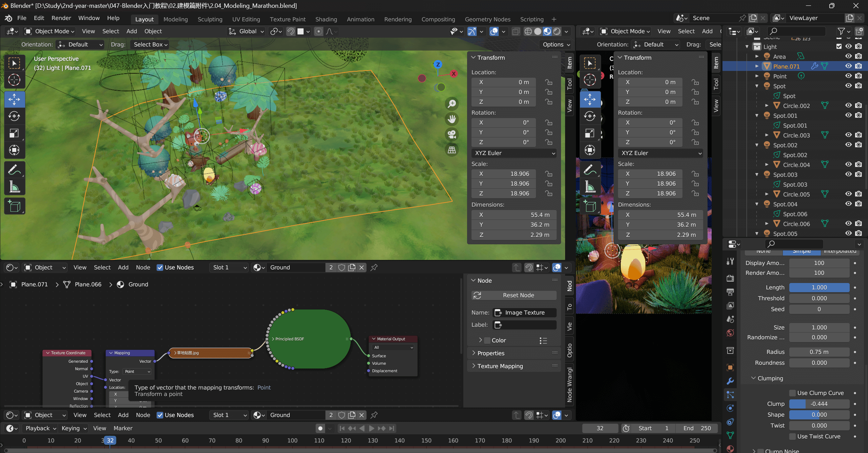The height and width of the screenshot is (453, 868).
Task: Pin the Ground material node tree
Action: 374,267
